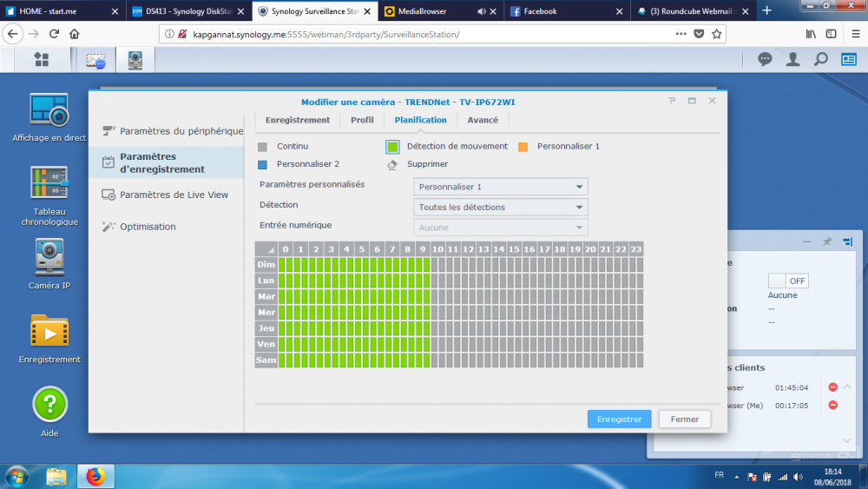Image resolution: width=868 pixels, height=489 pixels.
Task: Open the Aide help icon
Action: (x=49, y=405)
